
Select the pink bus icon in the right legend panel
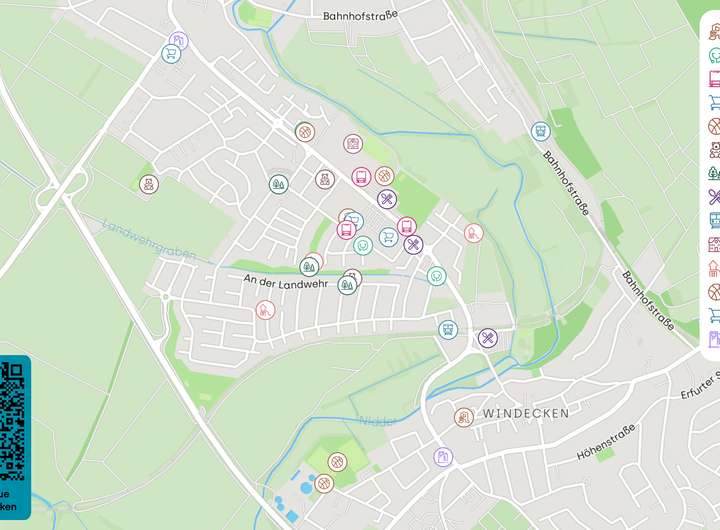[x=714, y=79]
